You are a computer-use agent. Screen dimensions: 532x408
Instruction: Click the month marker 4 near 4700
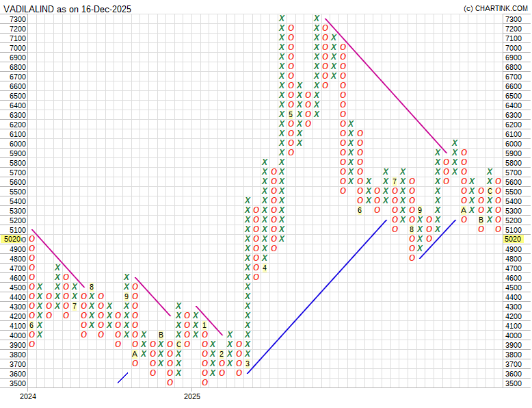(265, 268)
